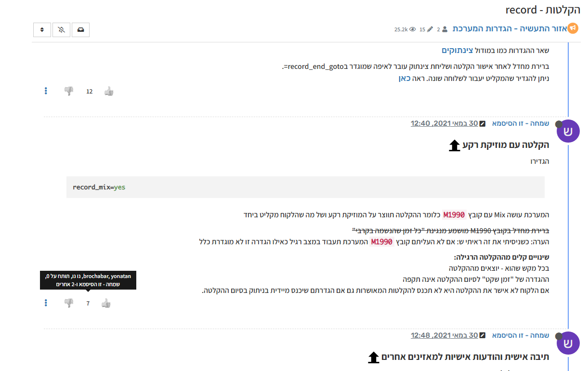588x371 pixels.
Task: Open the צינתוקים module link
Action: tap(457, 50)
